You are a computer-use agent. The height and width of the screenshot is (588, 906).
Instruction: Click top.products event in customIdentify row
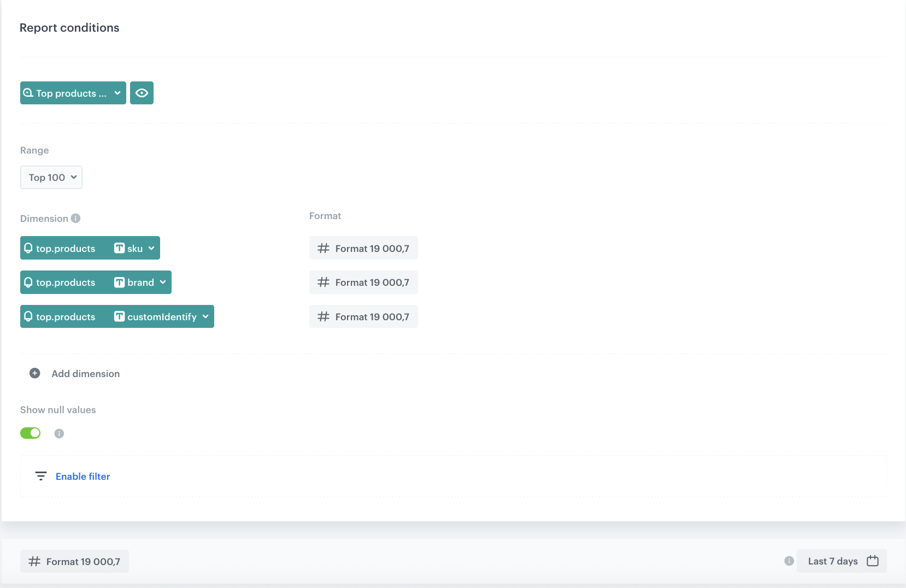pos(60,317)
